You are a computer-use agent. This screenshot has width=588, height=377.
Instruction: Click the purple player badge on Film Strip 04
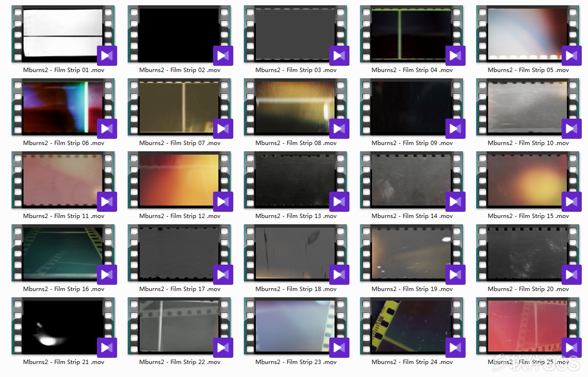(x=456, y=56)
